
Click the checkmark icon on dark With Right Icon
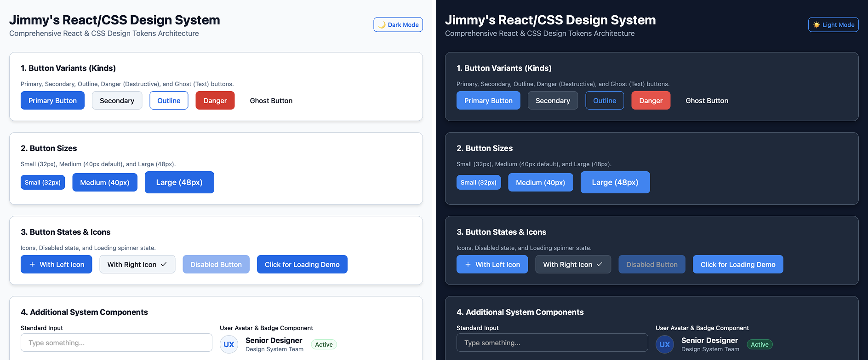pyautogui.click(x=600, y=264)
